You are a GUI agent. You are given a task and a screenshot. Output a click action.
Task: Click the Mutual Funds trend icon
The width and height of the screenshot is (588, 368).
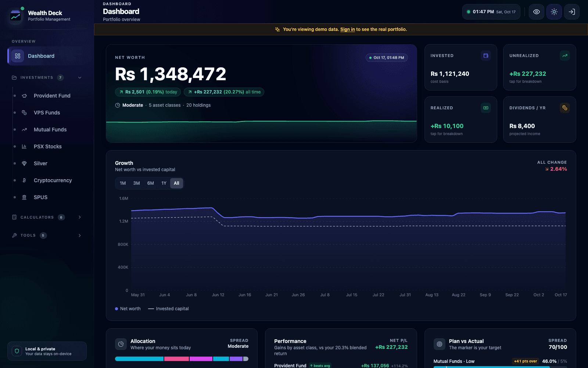pos(24,130)
